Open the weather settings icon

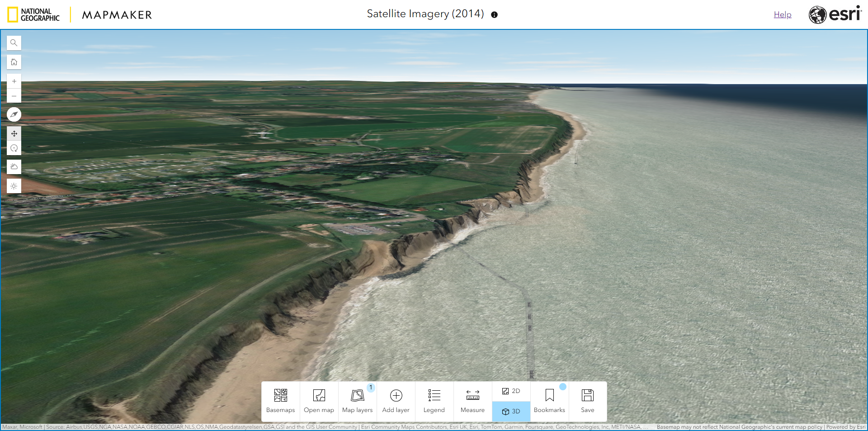tap(14, 166)
